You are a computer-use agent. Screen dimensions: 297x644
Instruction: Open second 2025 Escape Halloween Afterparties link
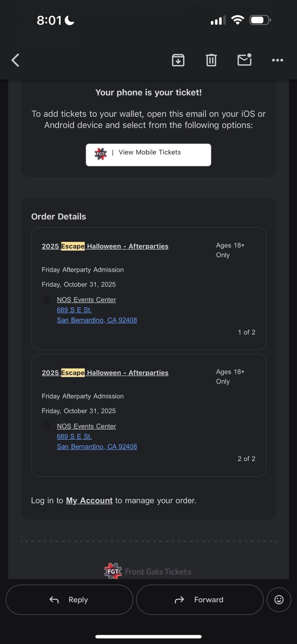pyautogui.click(x=105, y=373)
